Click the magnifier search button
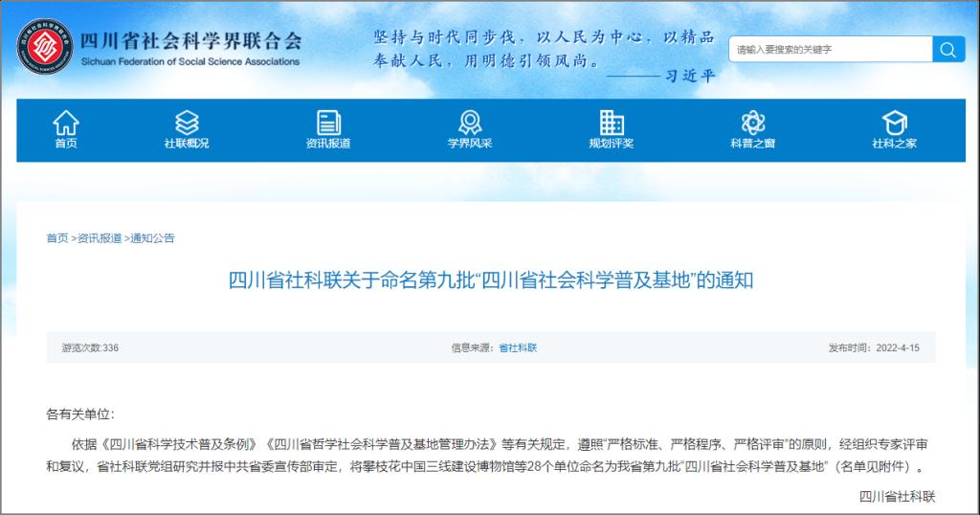980x515 pixels. pos(947,50)
